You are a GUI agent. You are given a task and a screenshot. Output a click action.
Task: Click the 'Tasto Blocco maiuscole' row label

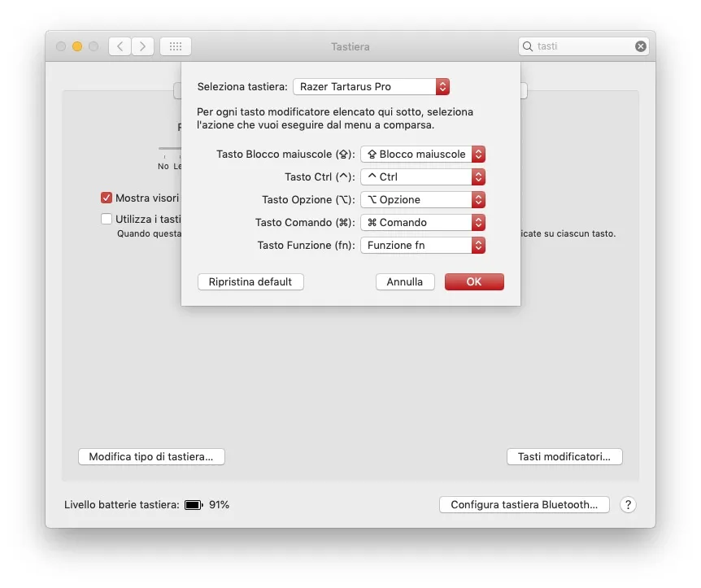pos(285,155)
